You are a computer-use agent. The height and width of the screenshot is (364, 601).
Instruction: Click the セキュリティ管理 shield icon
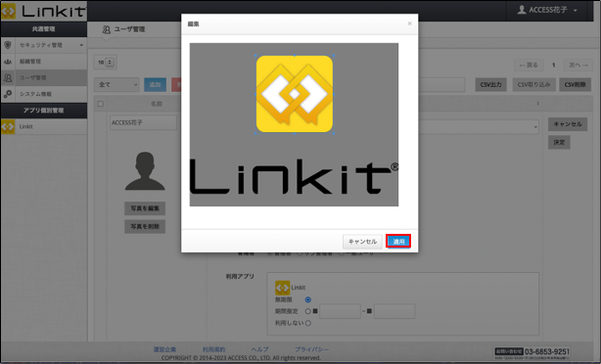click(x=7, y=45)
